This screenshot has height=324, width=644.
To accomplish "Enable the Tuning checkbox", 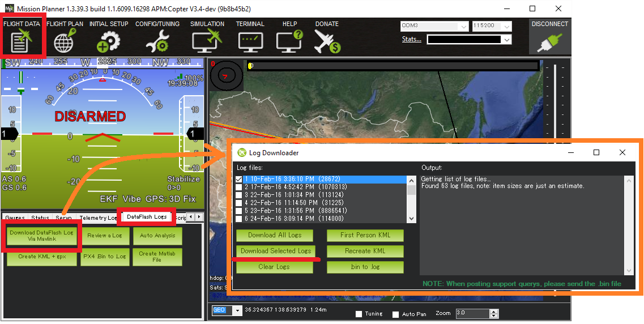I will (359, 314).
